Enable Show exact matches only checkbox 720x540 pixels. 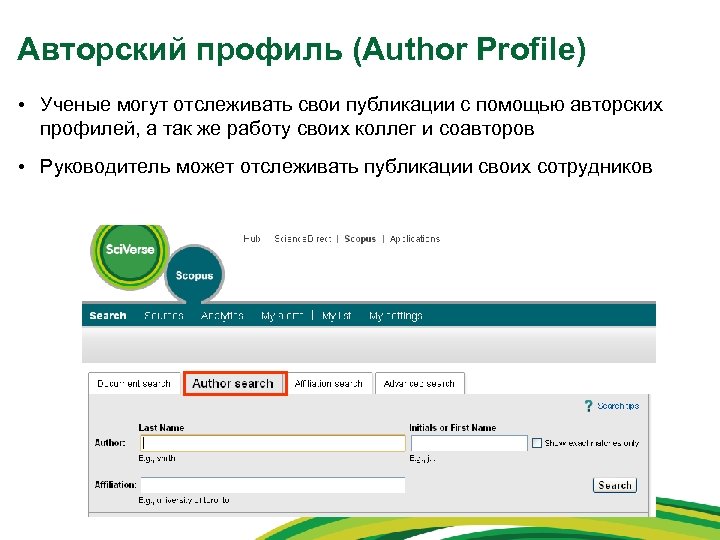pyautogui.click(x=536, y=443)
